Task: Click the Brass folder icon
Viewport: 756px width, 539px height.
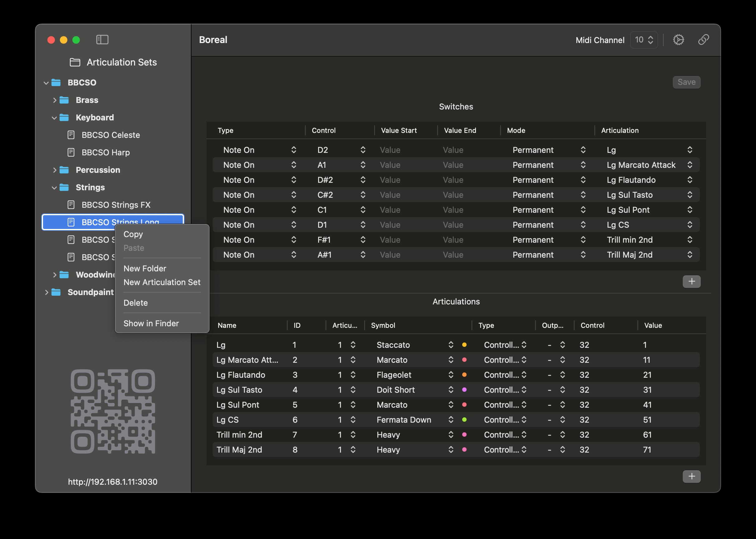Action: 64,100
